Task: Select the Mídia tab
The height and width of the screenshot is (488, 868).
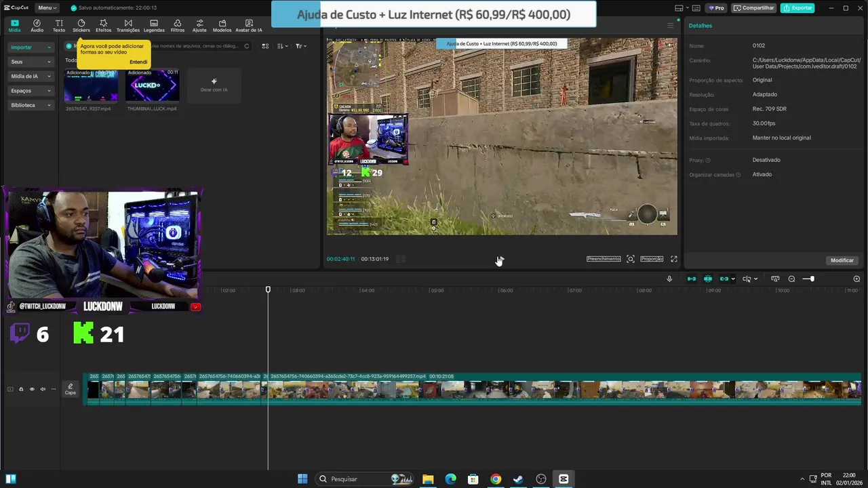Action: (14, 26)
